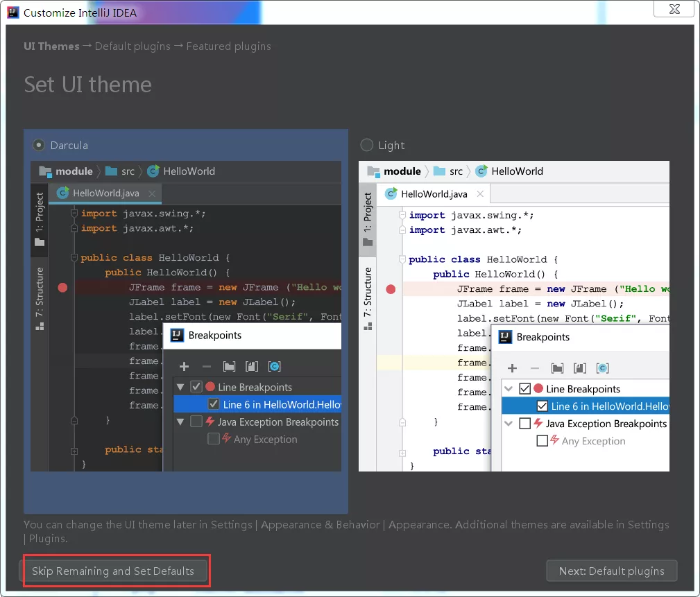Click group by class icon in Light preview
The image size is (700, 597).
click(602, 369)
